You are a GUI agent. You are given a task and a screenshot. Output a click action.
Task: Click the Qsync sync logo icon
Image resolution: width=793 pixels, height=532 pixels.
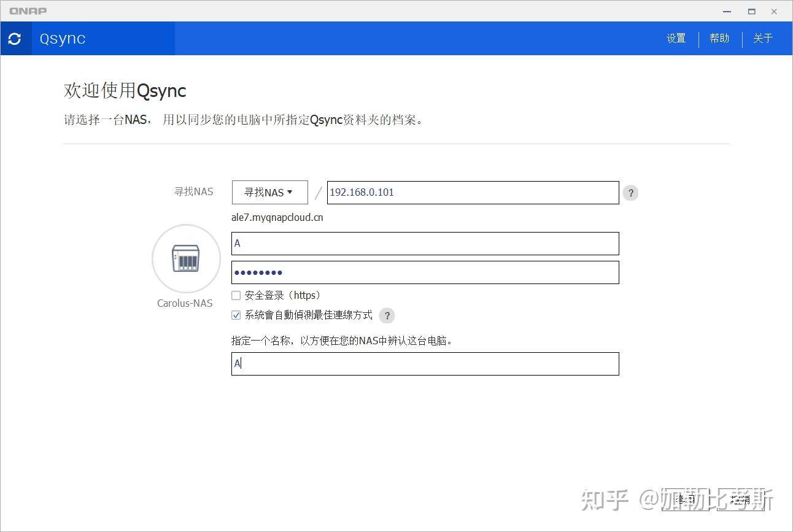(15, 39)
